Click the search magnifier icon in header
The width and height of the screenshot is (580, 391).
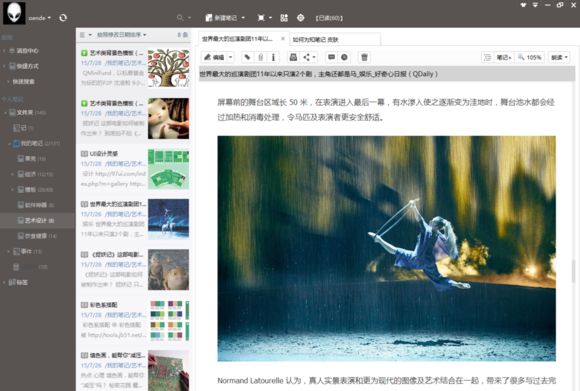[x=180, y=18]
